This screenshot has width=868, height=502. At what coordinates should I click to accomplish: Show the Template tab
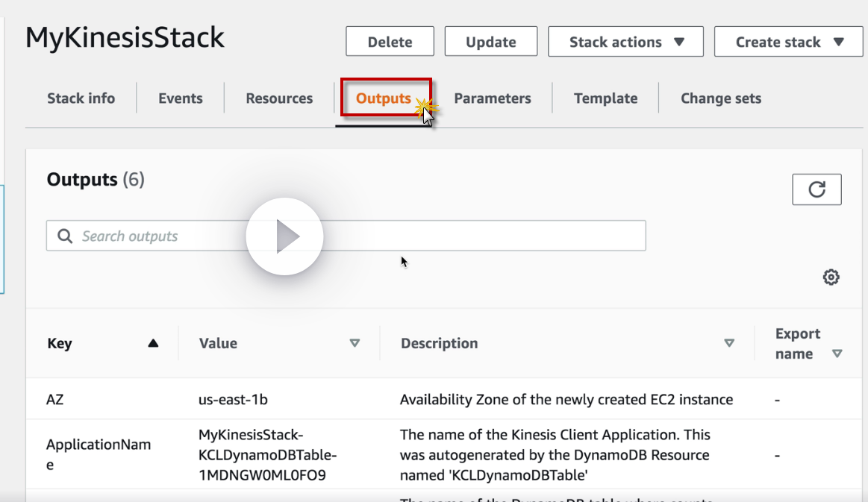(605, 98)
